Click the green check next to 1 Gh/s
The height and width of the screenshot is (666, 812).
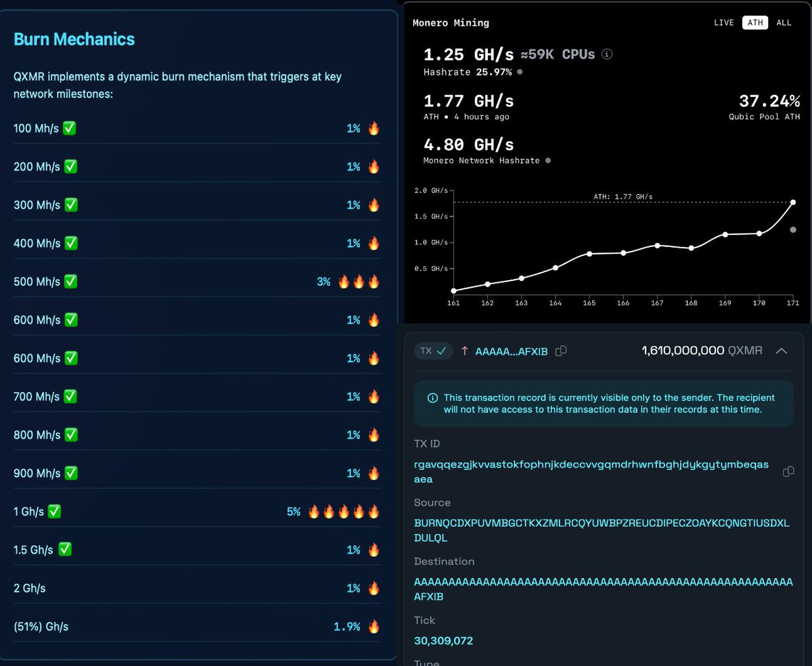pos(54,512)
